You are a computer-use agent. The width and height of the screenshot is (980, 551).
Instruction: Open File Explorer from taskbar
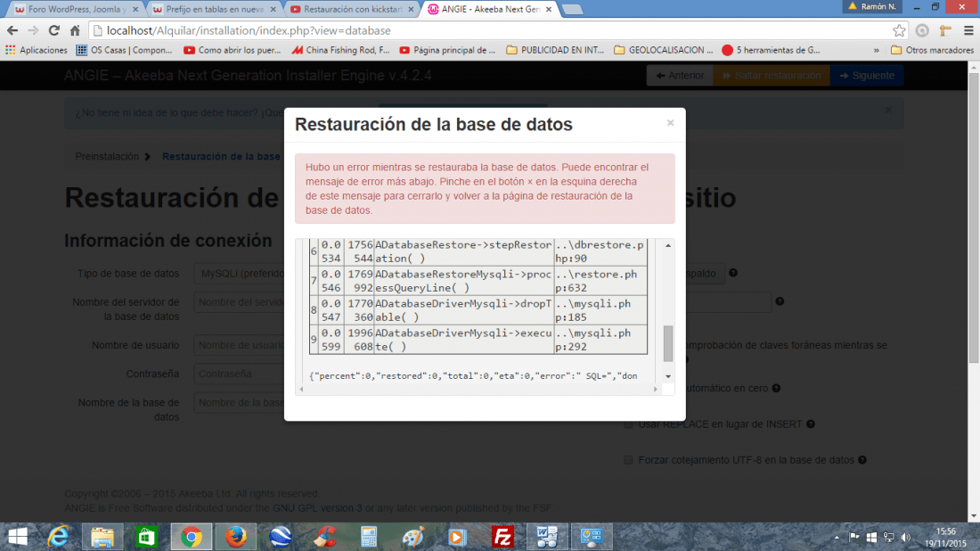(102, 537)
